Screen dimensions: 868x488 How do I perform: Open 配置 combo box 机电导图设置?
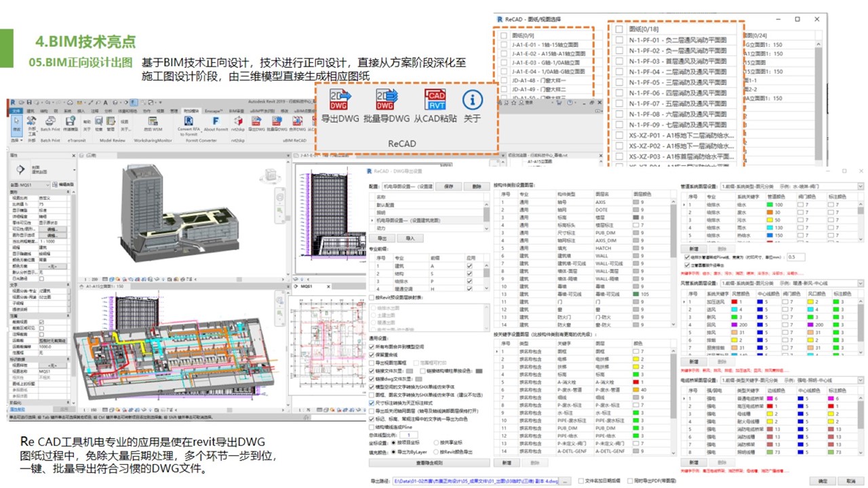[x=409, y=186]
